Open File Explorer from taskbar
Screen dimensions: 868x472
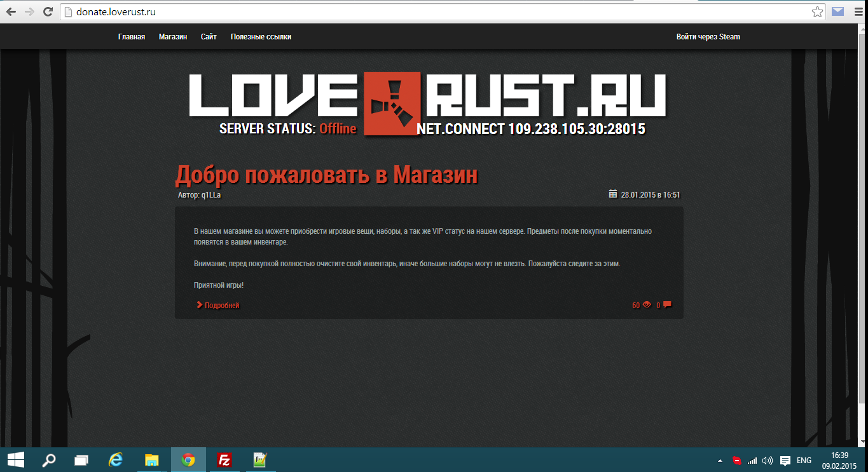(x=151, y=459)
